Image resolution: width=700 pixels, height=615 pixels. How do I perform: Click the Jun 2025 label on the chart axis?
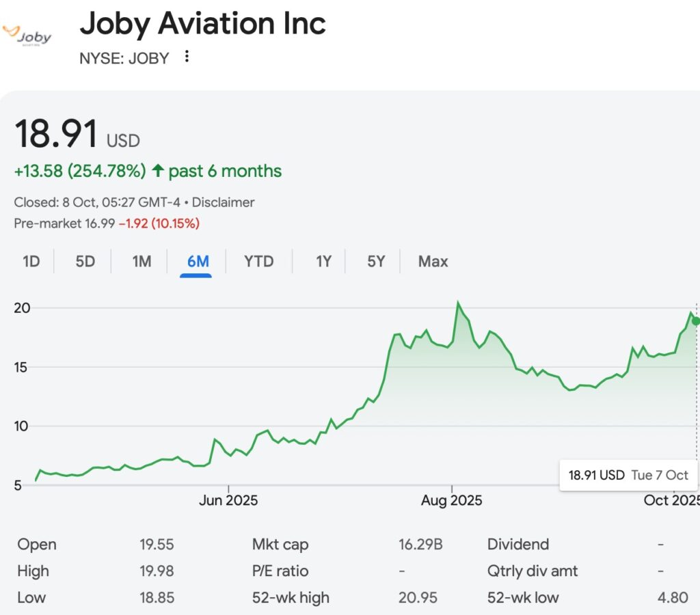pyautogui.click(x=228, y=500)
